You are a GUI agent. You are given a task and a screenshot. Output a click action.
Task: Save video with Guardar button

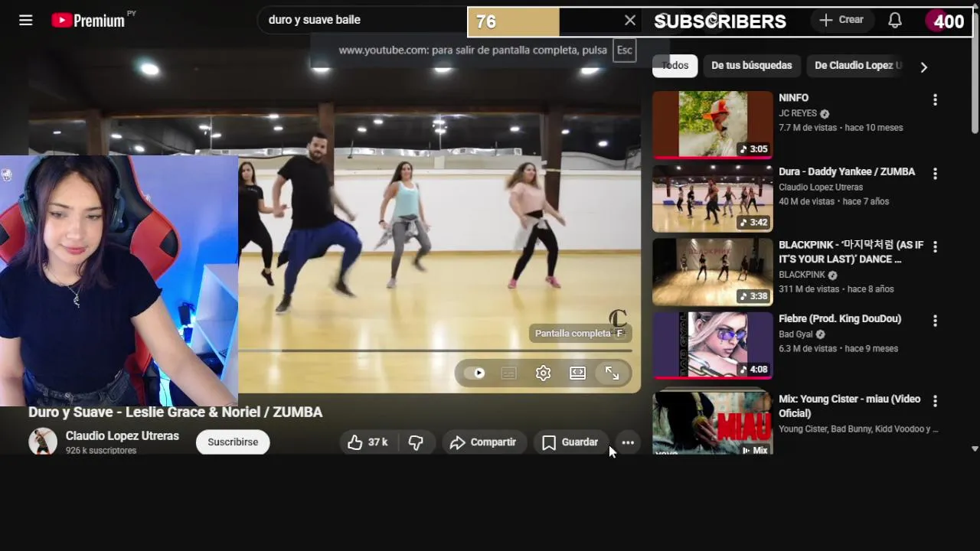(570, 442)
